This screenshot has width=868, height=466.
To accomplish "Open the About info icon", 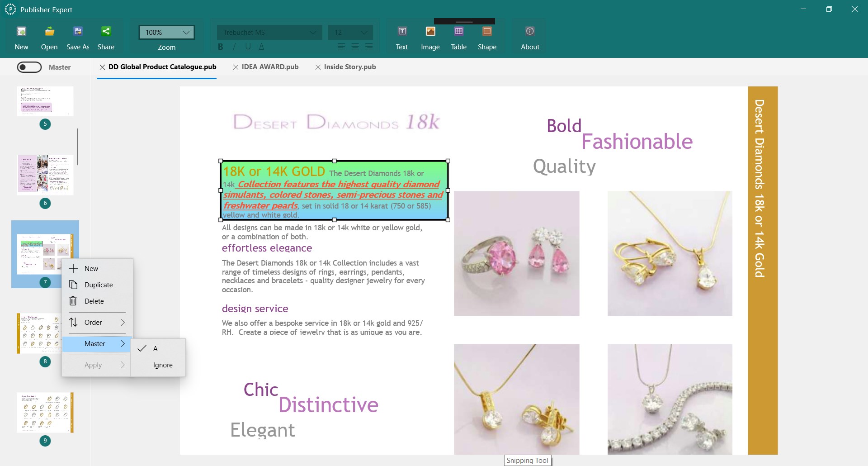I will tap(530, 31).
